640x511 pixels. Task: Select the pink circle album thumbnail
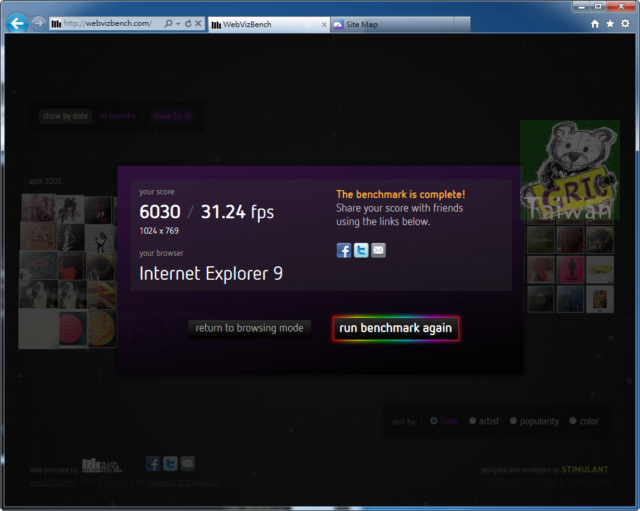click(x=73, y=329)
